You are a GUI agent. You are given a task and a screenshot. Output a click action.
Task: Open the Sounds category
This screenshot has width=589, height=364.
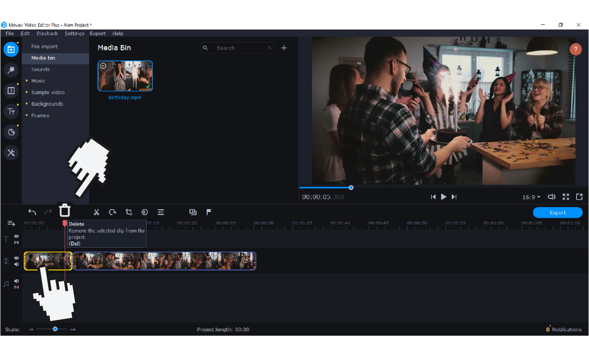(40, 70)
